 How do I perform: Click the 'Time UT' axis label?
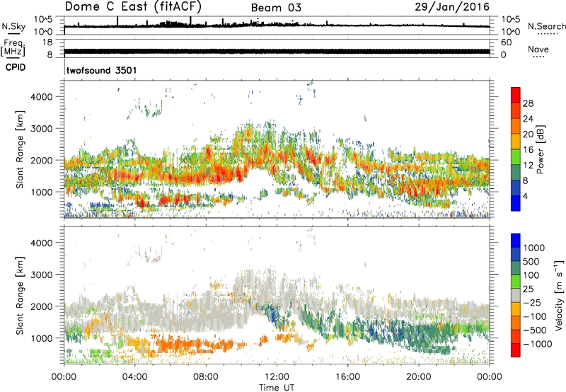point(277,388)
